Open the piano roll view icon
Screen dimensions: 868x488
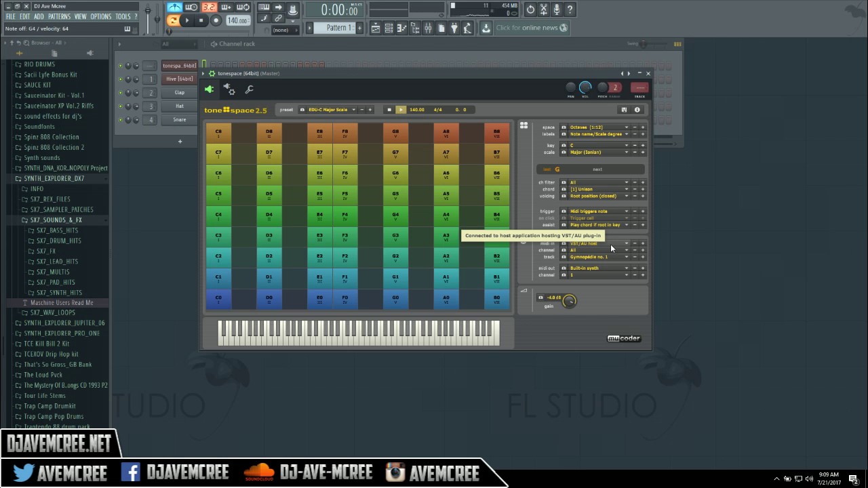pyautogui.click(x=401, y=28)
